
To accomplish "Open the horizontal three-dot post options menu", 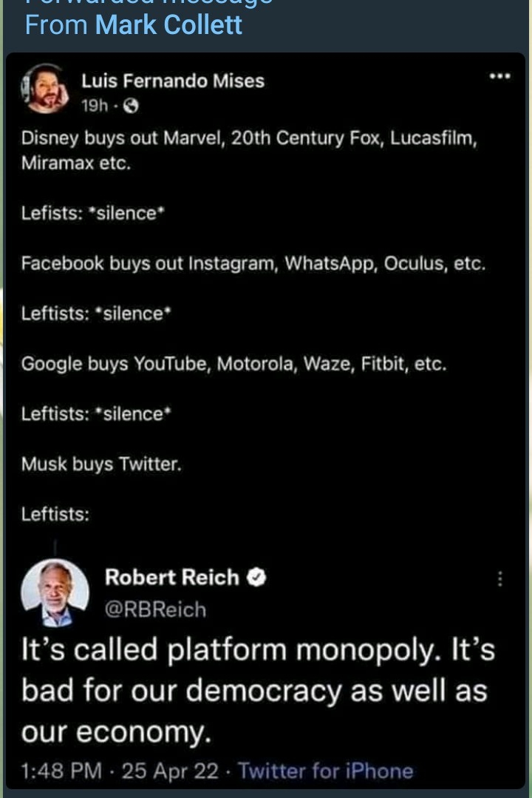I will tap(501, 76).
